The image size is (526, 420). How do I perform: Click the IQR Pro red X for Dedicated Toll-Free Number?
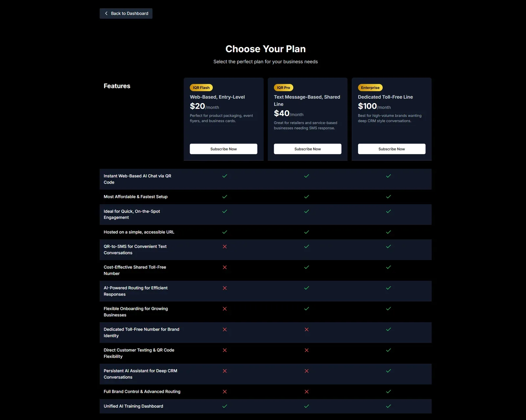pyautogui.click(x=306, y=329)
